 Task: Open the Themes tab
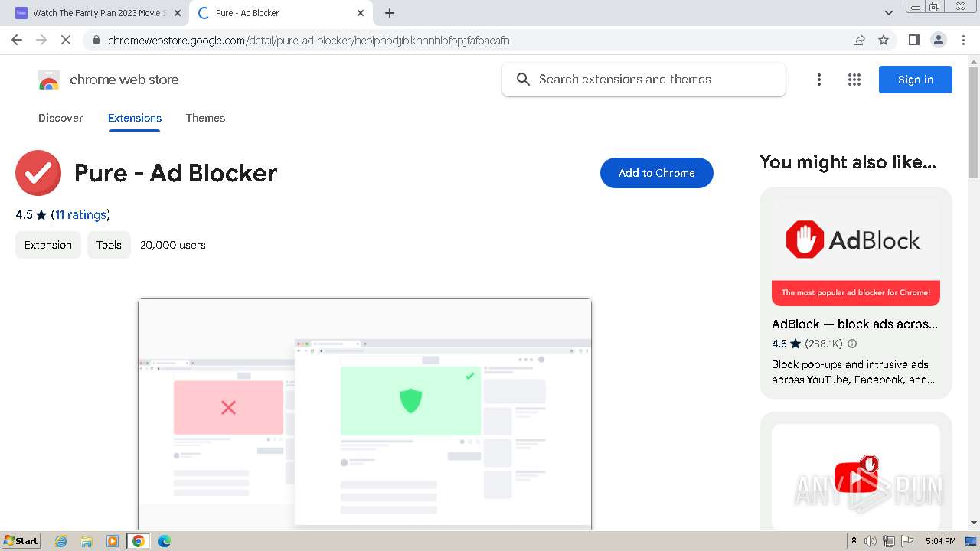point(205,118)
